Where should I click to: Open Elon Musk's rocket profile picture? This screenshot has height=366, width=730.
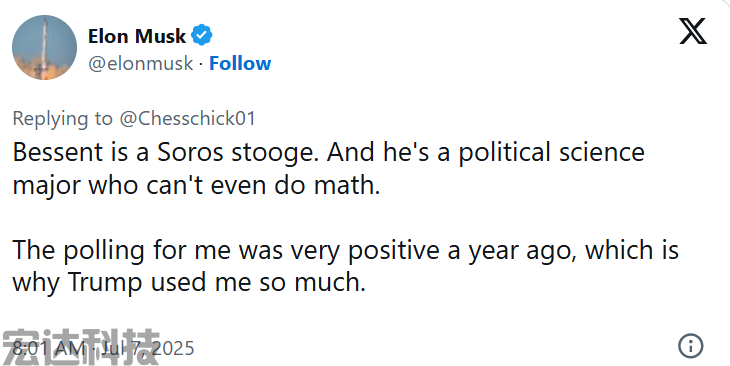(44, 47)
